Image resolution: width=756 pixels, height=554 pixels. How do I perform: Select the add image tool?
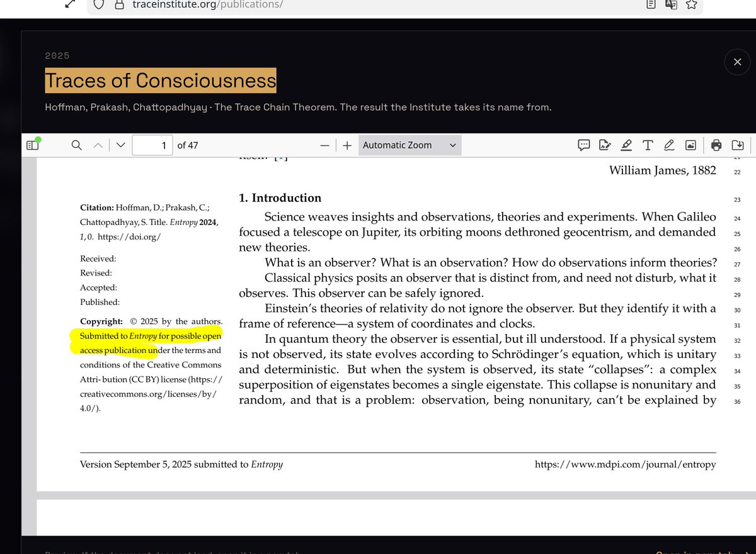click(690, 145)
